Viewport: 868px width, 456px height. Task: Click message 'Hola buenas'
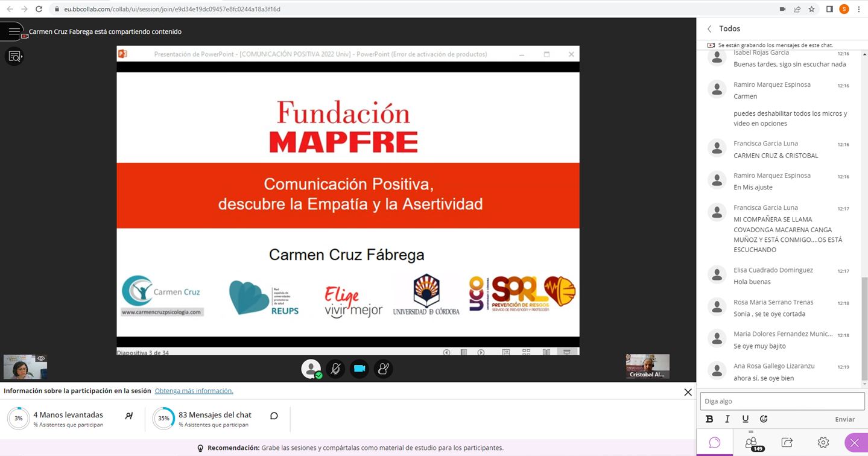[752, 282]
